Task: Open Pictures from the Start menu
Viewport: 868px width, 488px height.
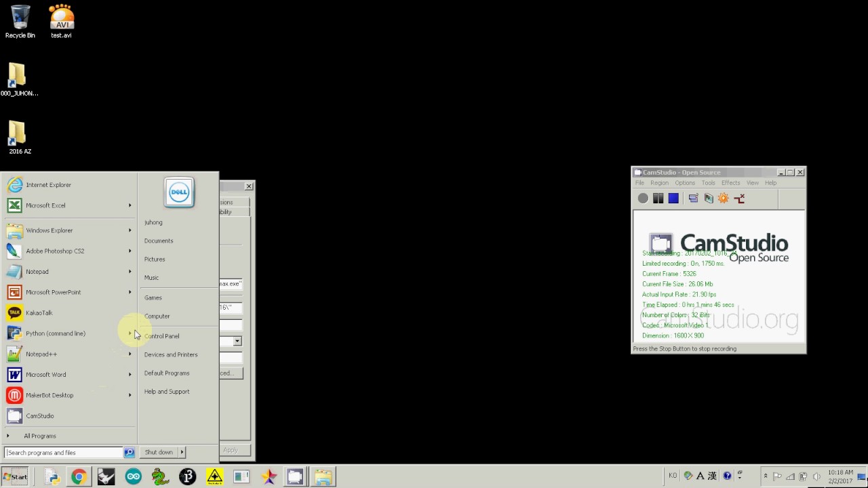Action: [155, 259]
